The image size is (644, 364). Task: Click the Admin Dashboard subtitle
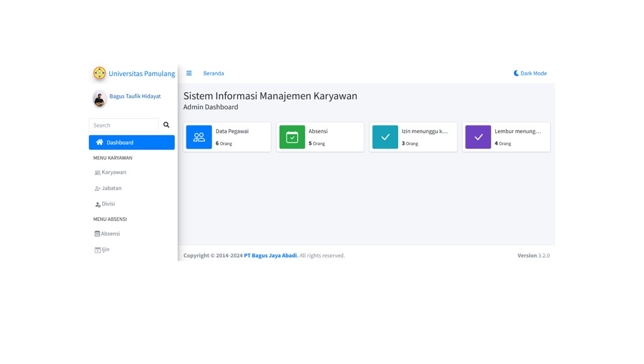[211, 107]
